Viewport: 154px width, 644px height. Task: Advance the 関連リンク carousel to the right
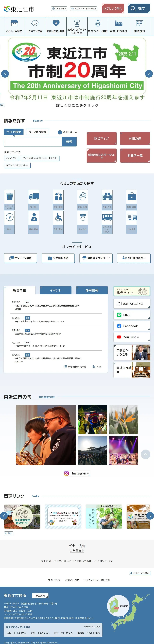150,516
